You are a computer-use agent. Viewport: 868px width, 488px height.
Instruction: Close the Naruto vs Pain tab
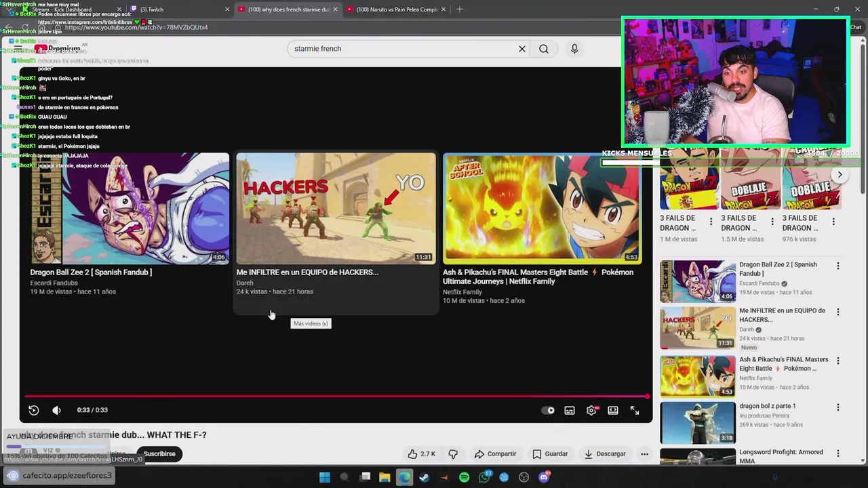[443, 9]
